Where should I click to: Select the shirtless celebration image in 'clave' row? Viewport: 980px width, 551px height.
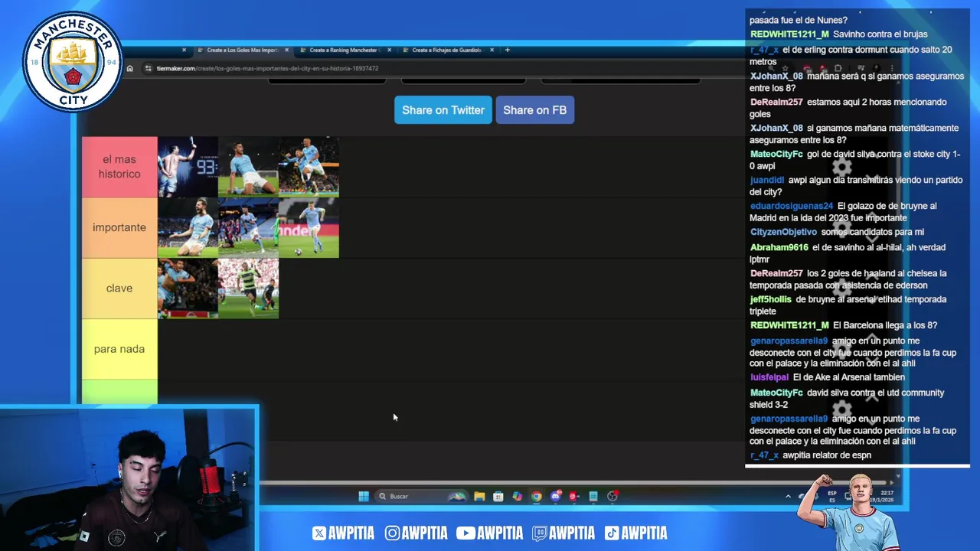pos(188,288)
